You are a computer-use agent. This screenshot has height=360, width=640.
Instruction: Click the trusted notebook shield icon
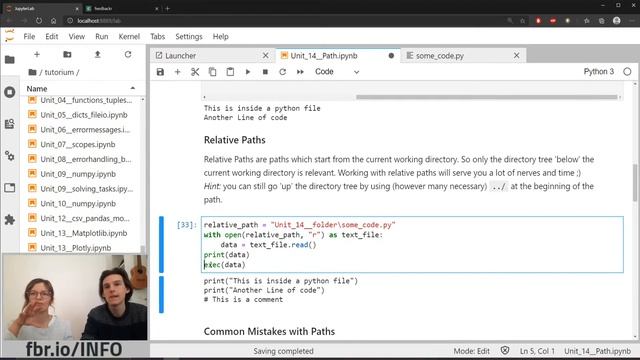click(505, 351)
